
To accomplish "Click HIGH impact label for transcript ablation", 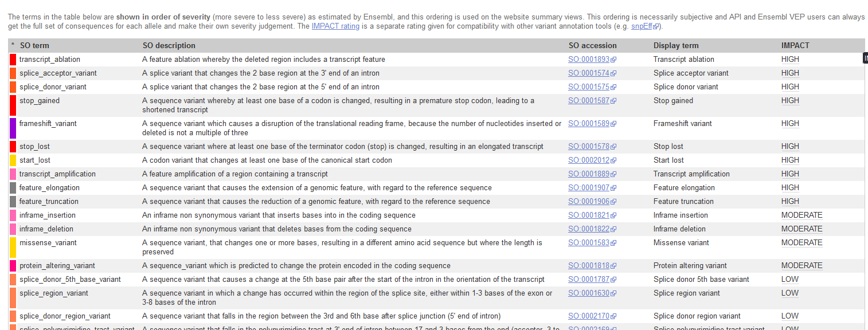I will (789, 60).
